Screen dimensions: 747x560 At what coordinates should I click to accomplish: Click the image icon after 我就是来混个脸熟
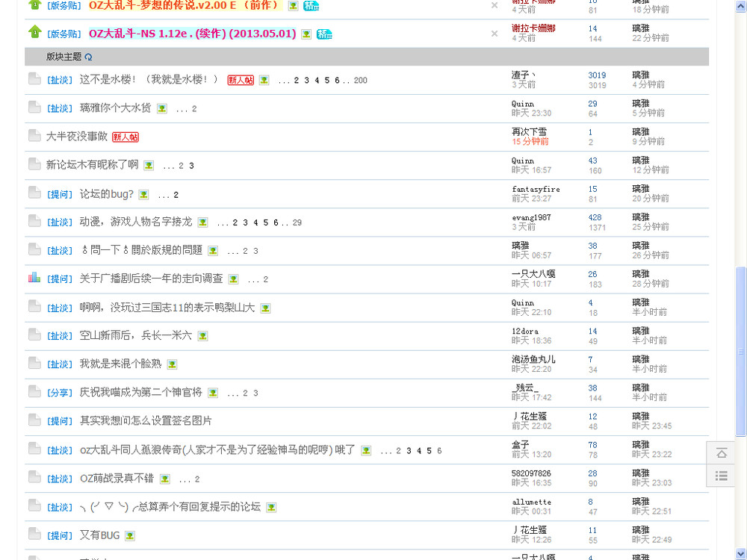[x=172, y=364]
